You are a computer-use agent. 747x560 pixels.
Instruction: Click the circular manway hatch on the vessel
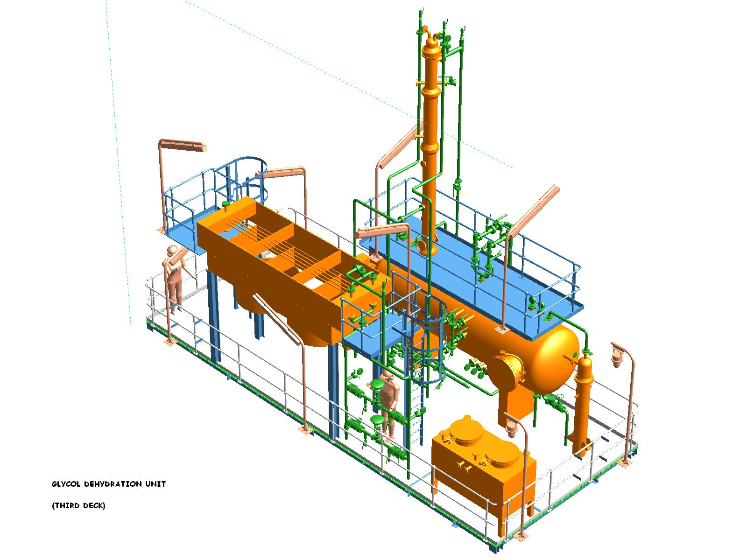tap(506, 370)
